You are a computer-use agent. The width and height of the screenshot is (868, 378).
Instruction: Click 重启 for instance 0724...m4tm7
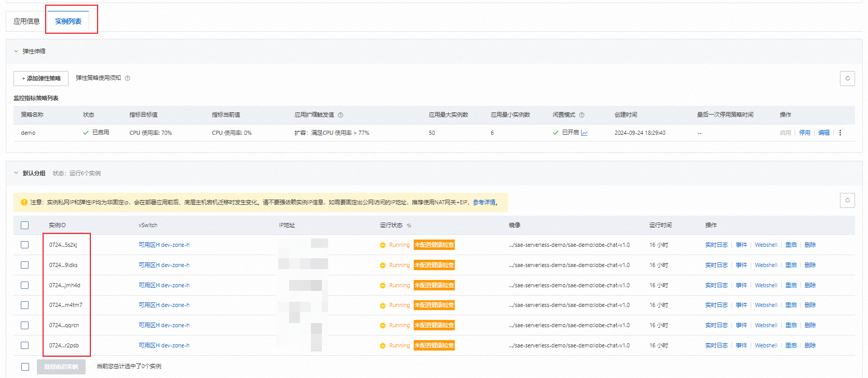point(791,305)
